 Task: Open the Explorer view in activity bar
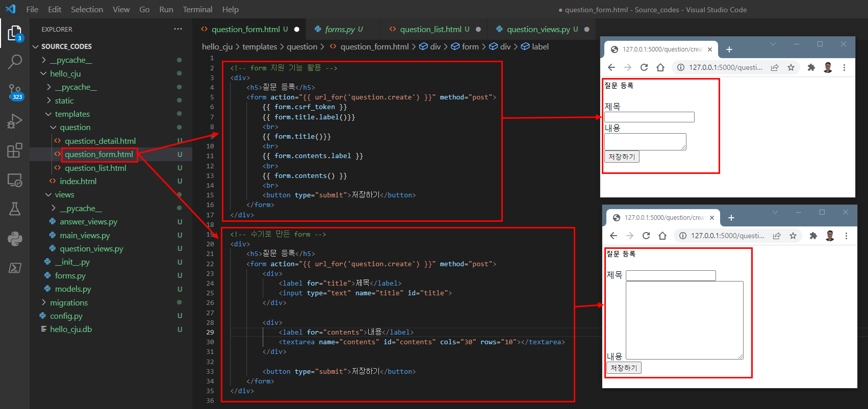15,34
